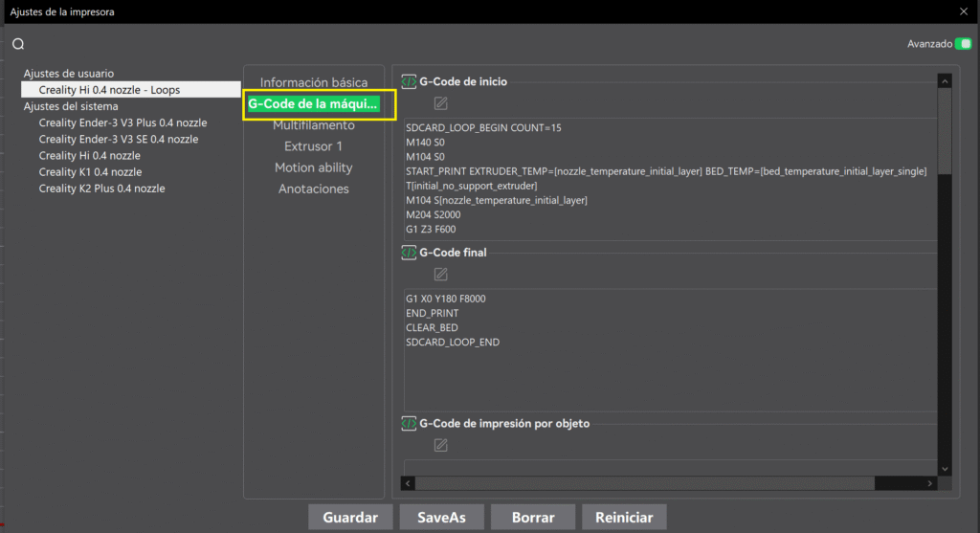
Task: Open the Información básica tab
Action: tap(313, 83)
